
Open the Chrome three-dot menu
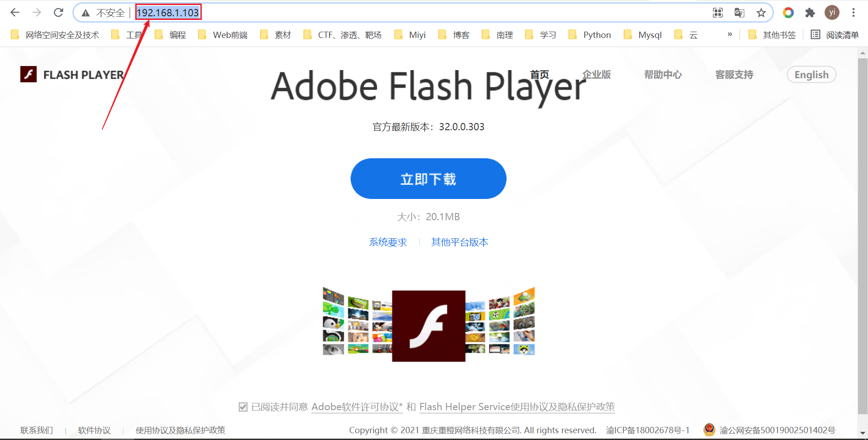click(854, 13)
